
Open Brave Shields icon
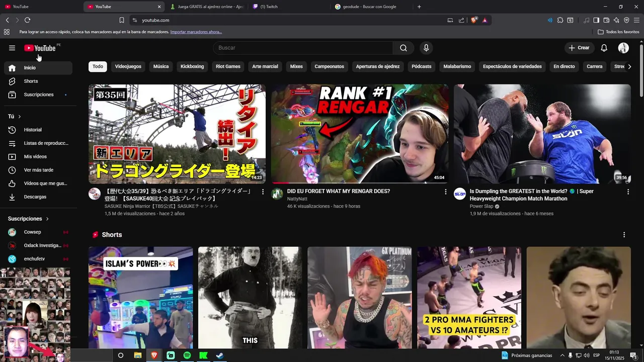click(474, 20)
